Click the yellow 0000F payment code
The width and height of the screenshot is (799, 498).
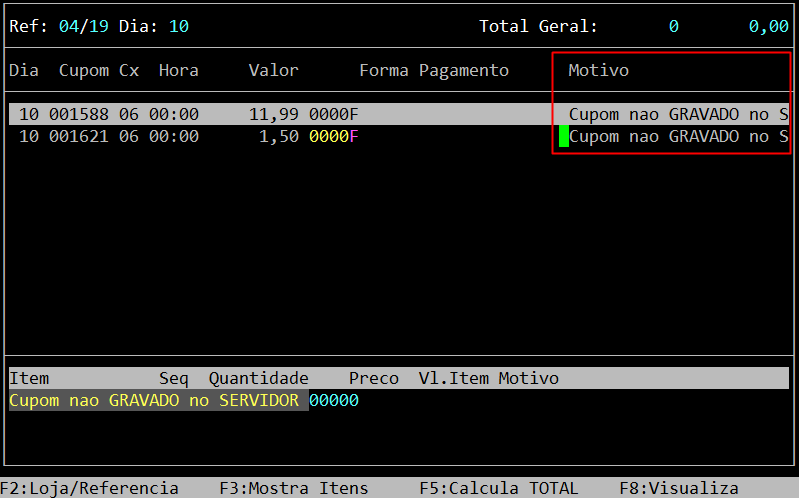click(x=334, y=136)
